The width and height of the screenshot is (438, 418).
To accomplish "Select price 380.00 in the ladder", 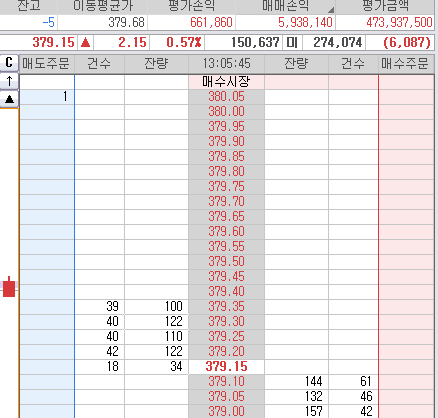I will point(226,112).
